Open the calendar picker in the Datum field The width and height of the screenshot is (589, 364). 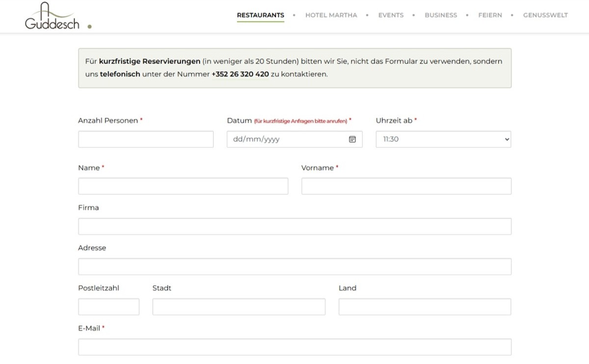coord(352,139)
